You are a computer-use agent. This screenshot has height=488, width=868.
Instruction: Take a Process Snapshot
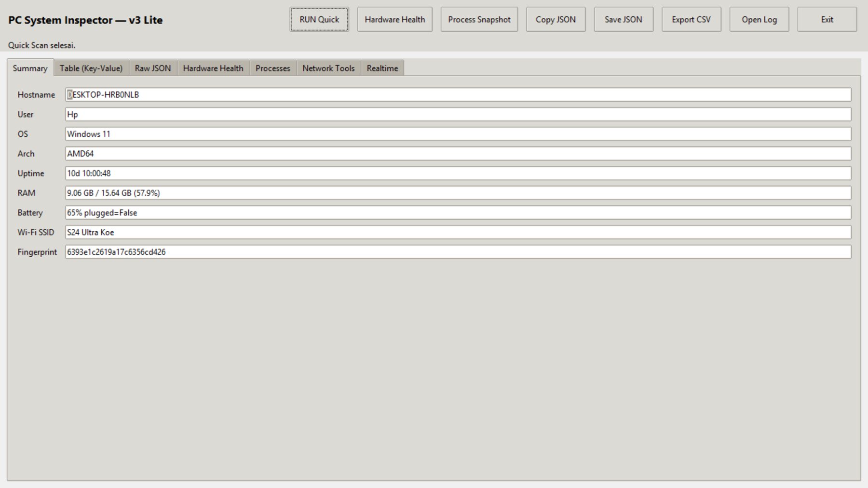coord(478,19)
